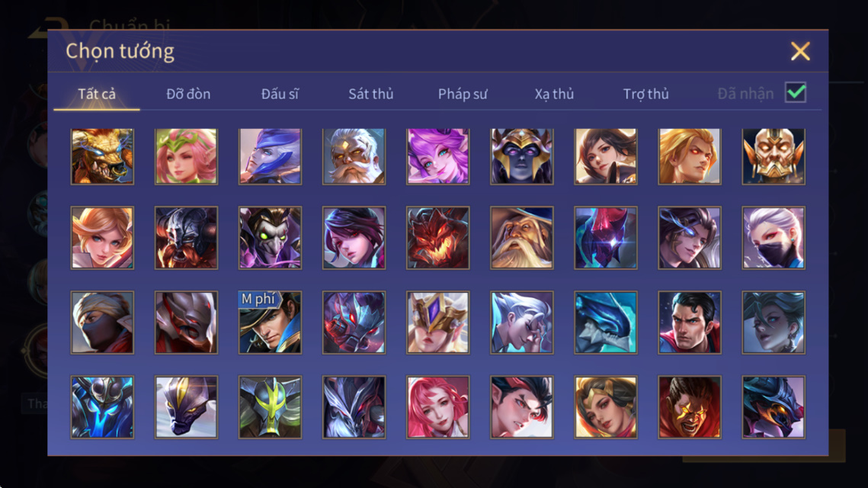
Task: Open the "Đấu sĩ" fighter tab
Action: [280, 94]
